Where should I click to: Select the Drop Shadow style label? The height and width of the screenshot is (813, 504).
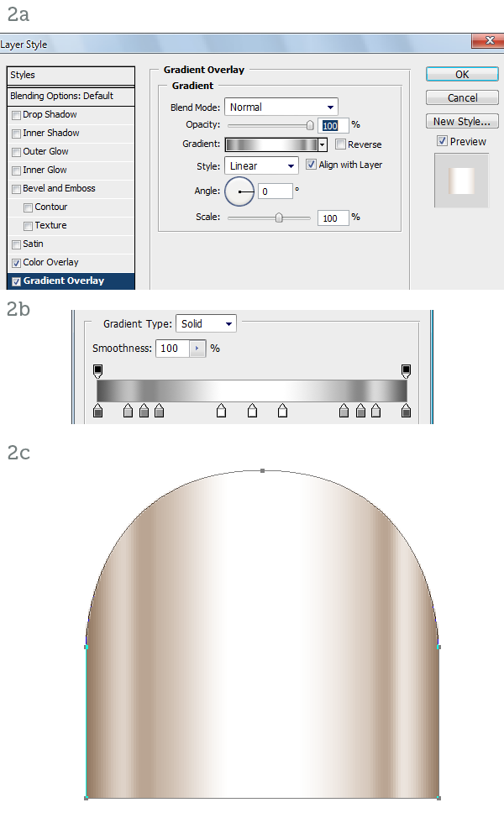pos(50,114)
